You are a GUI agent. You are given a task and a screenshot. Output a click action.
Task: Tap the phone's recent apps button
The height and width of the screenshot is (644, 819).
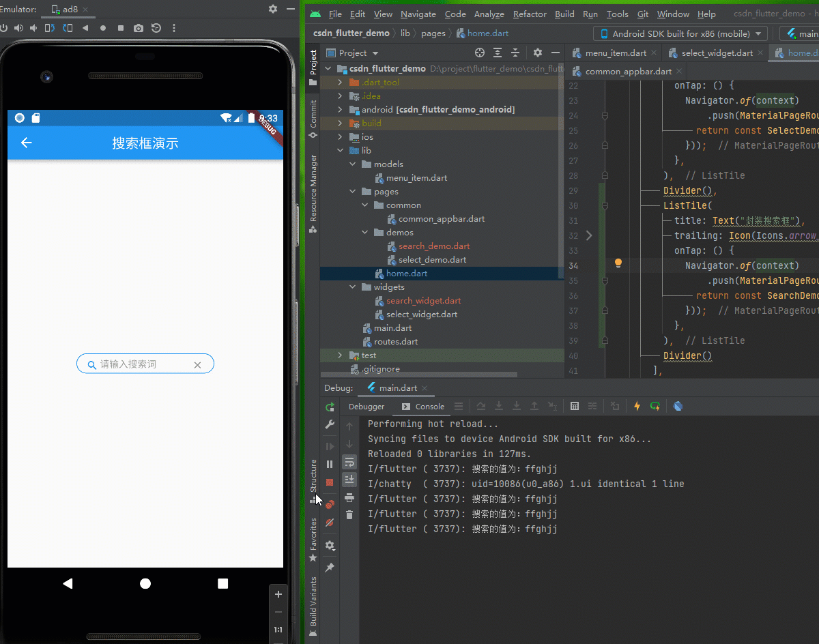[222, 583]
